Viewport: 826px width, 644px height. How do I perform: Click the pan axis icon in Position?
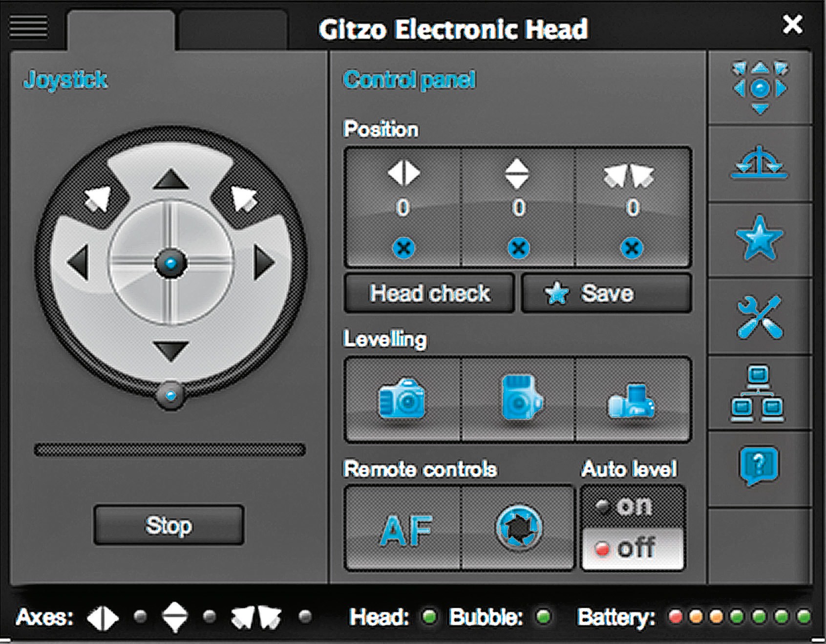(x=403, y=173)
